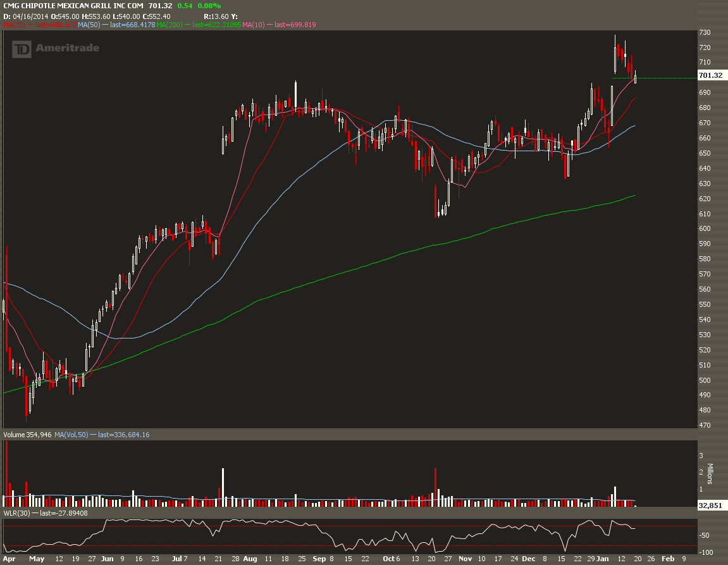Click the Dec date axis label
The image size is (728, 565).
[528, 559]
